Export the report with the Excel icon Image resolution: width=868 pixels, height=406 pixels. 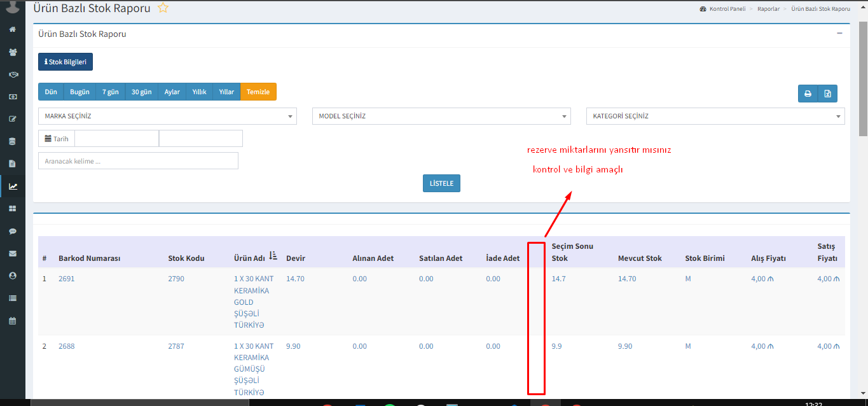827,94
